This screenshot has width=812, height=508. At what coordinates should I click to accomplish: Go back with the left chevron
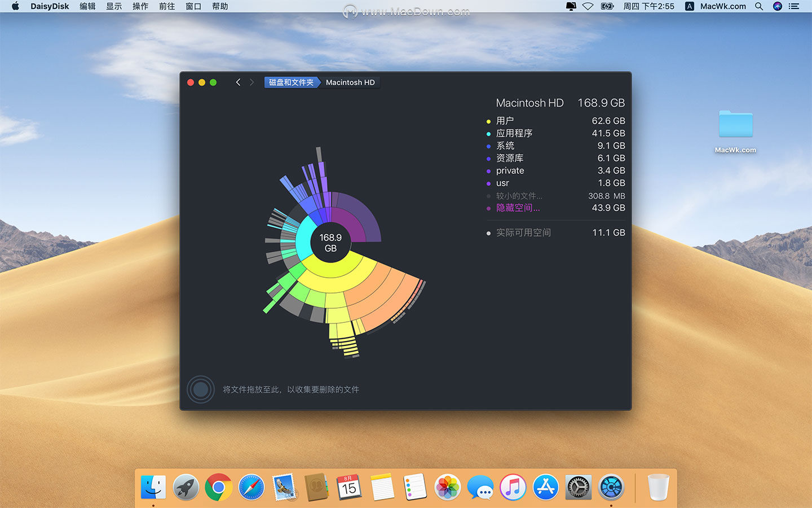[x=238, y=82]
